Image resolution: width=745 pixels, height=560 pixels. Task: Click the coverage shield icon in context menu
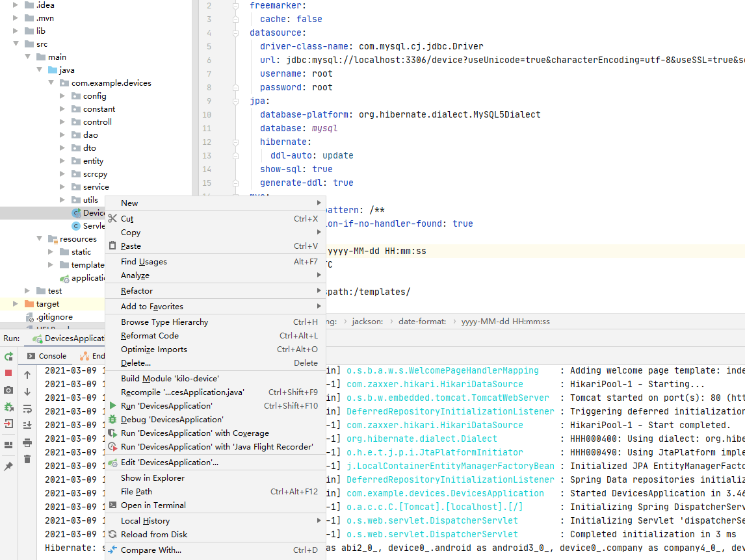(x=112, y=433)
